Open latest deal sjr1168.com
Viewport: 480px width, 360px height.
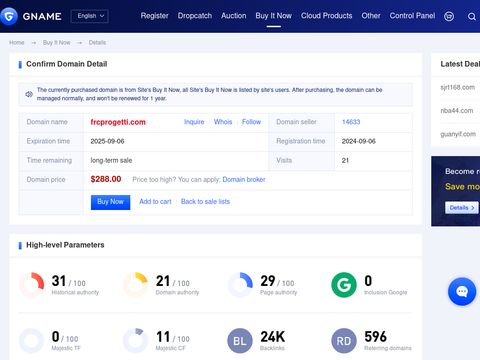click(x=458, y=87)
